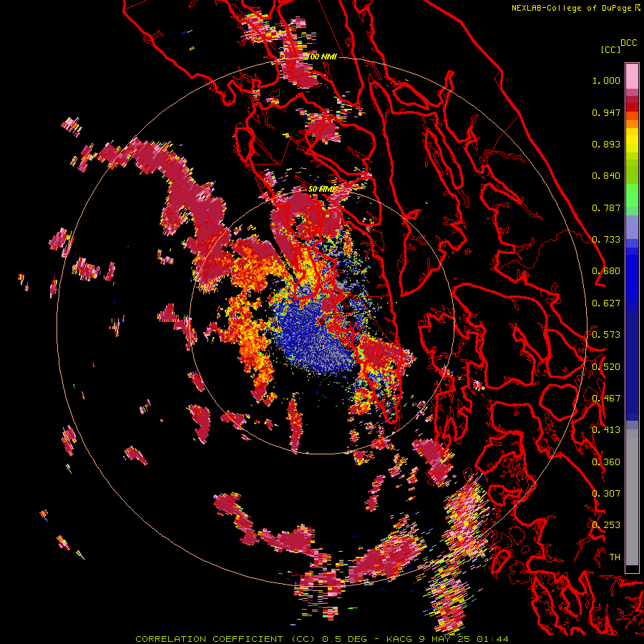Select the 0.787 scale value
644x644 pixels.
(x=606, y=208)
